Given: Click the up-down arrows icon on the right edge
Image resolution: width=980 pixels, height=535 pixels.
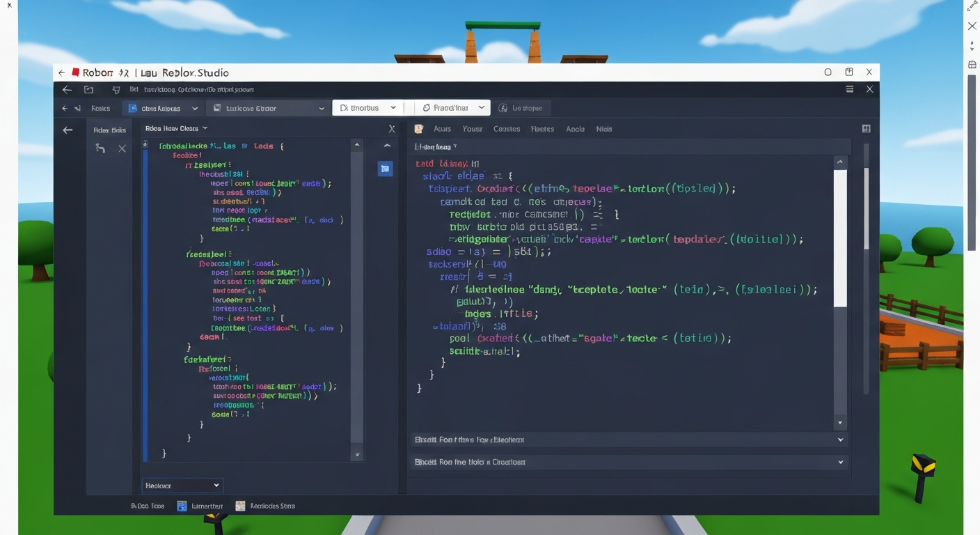Looking at the screenshot, I should pyautogui.click(x=972, y=46).
